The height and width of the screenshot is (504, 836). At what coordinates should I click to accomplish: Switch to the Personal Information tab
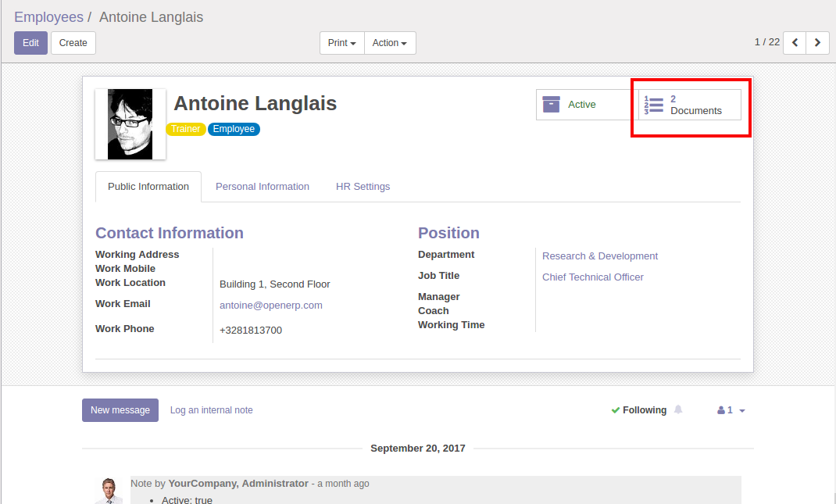pyautogui.click(x=263, y=187)
